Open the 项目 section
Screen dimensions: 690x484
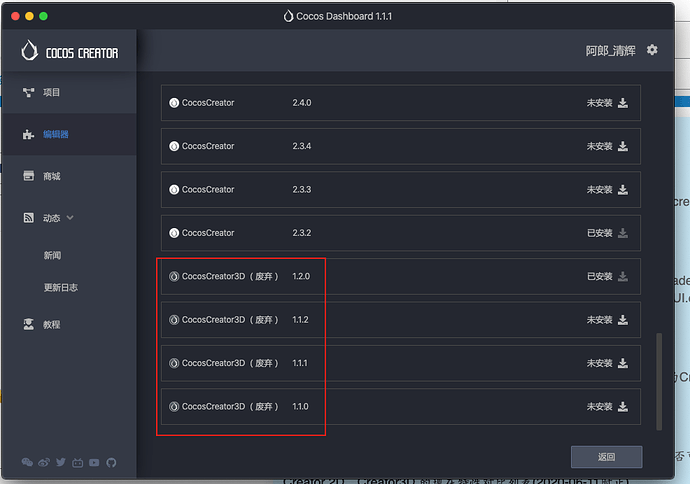(x=51, y=92)
